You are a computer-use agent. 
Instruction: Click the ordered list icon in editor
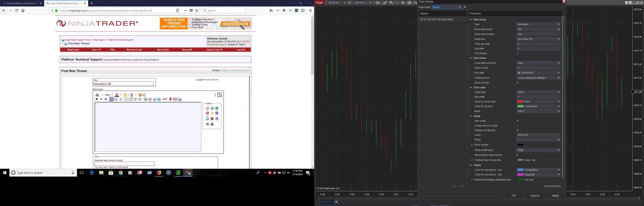126,99
